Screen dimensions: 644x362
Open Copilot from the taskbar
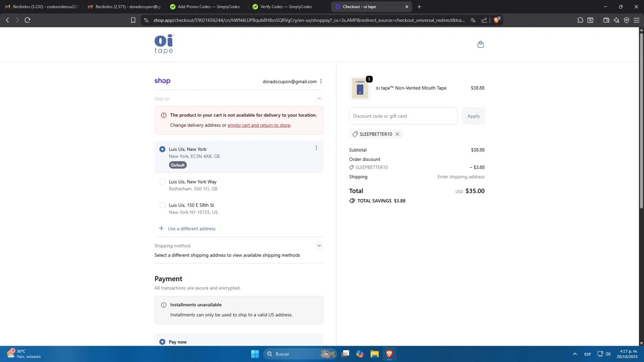pos(360,354)
